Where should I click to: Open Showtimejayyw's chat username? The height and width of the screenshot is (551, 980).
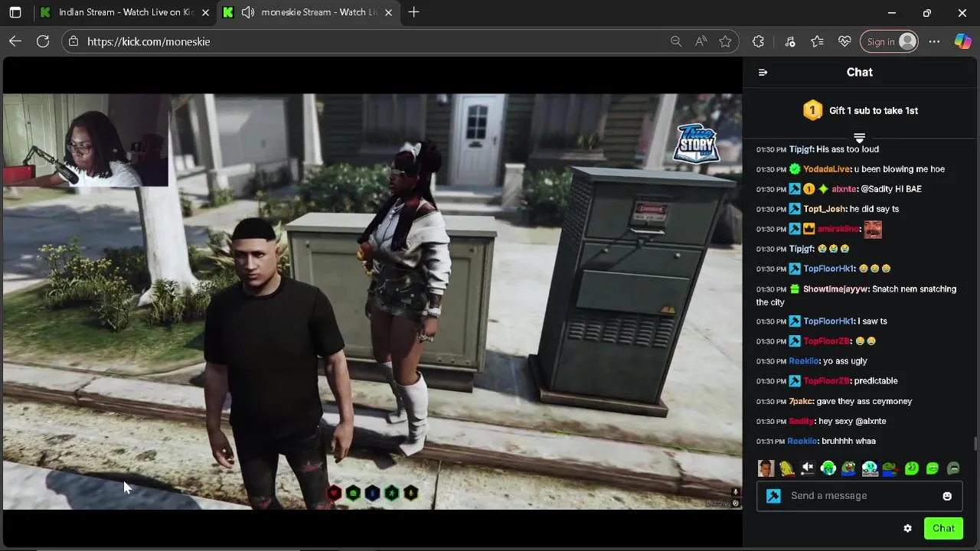tap(835, 289)
